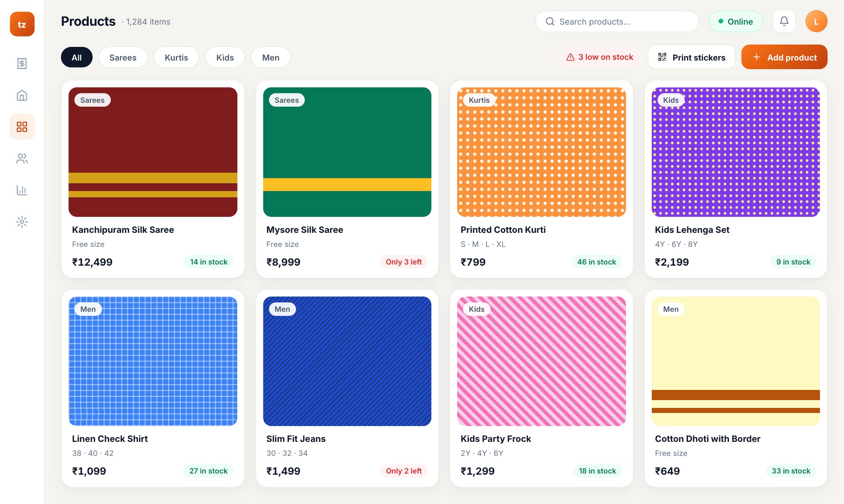Click the ₹2,199 price
Screen dimensions: 844x504
click(672, 262)
